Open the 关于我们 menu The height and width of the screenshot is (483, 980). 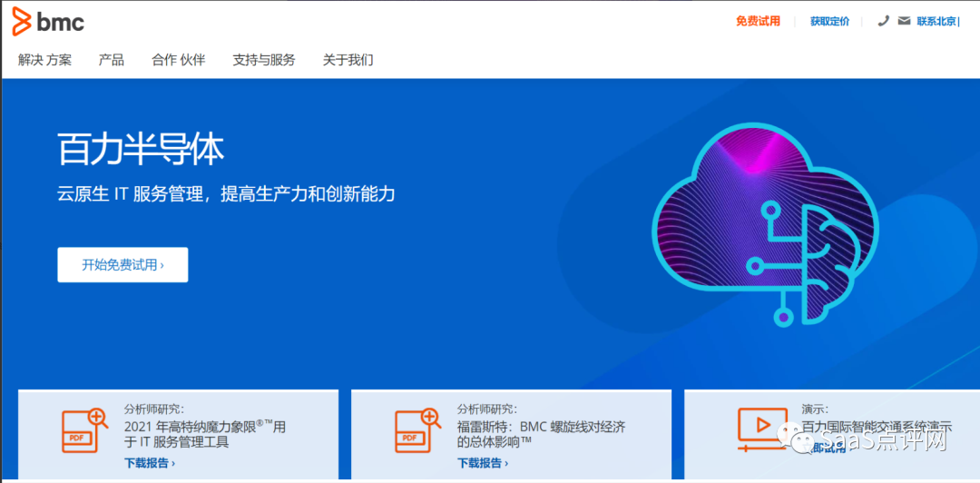(348, 60)
